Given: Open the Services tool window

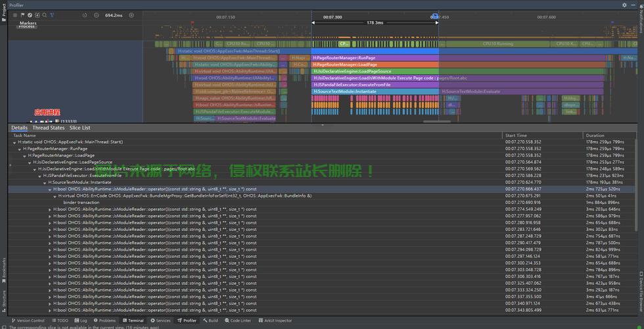Looking at the screenshot, I should point(160,320).
